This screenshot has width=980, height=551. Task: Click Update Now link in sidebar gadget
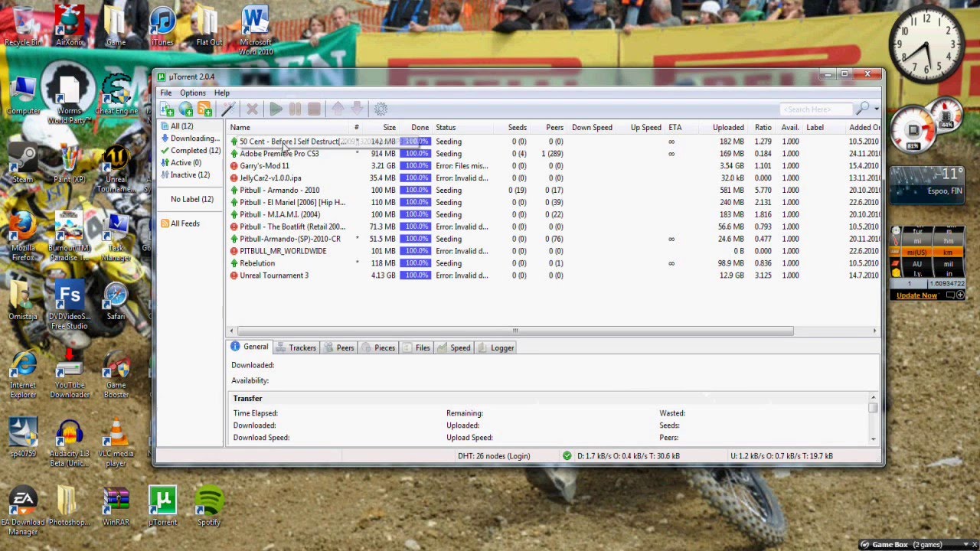[x=916, y=295]
